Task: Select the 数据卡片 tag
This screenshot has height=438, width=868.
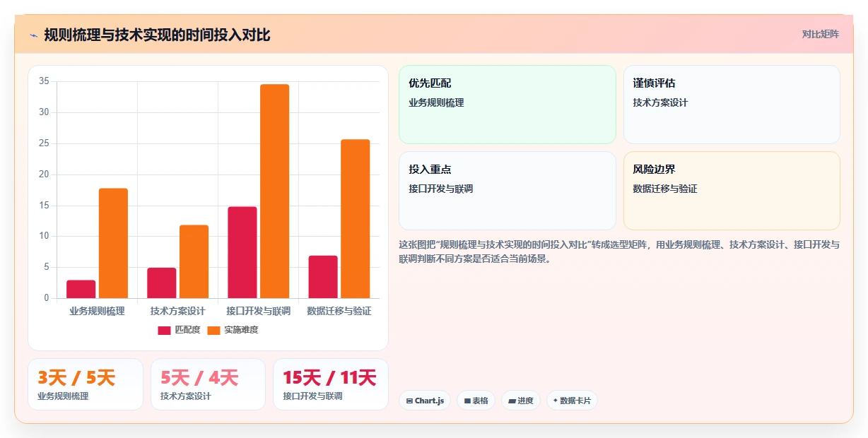Action: (573, 401)
